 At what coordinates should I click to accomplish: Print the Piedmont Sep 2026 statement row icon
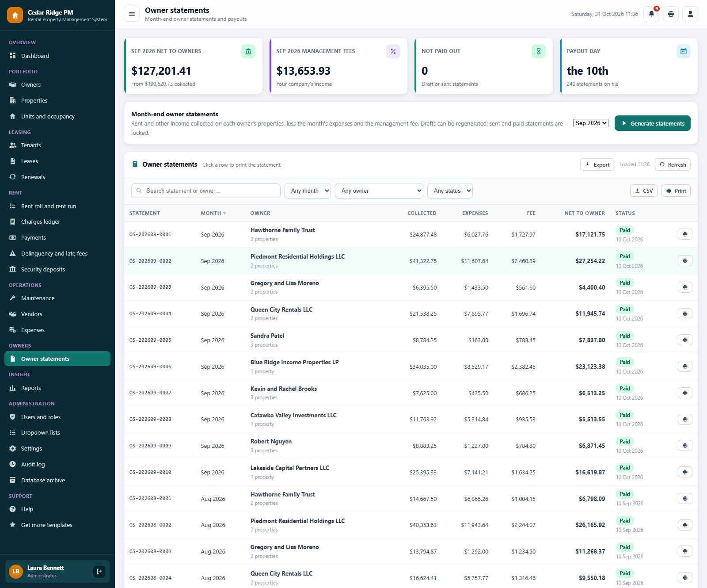(685, 261)
